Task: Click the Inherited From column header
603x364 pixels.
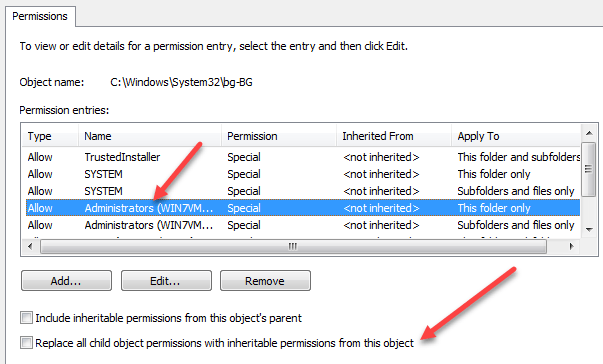Action: click(394, 136)
